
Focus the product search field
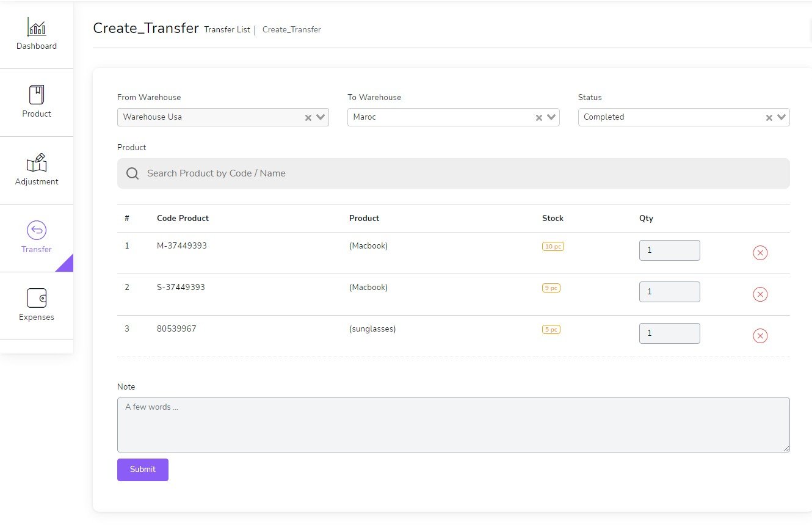453,173
